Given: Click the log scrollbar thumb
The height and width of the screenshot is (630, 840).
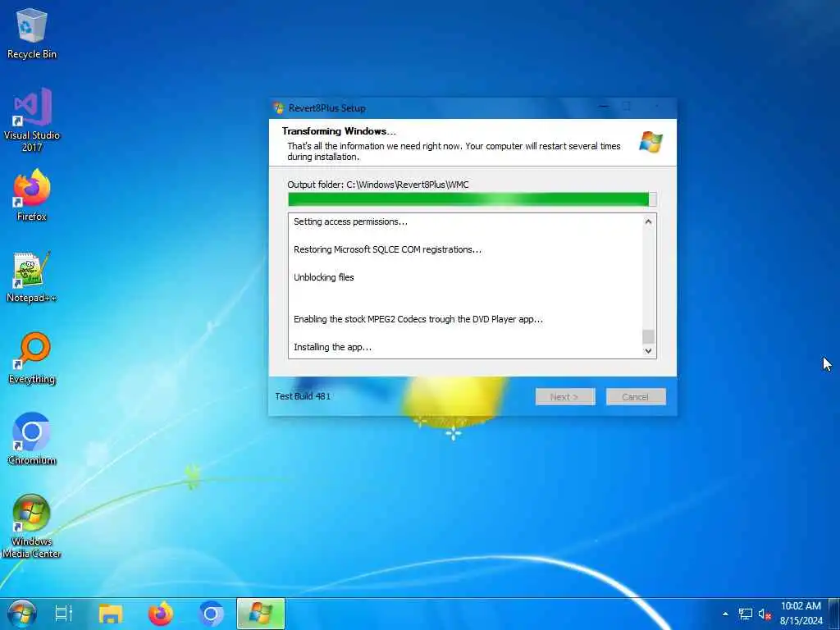Looking at the screenshot, I should (648, 336).
